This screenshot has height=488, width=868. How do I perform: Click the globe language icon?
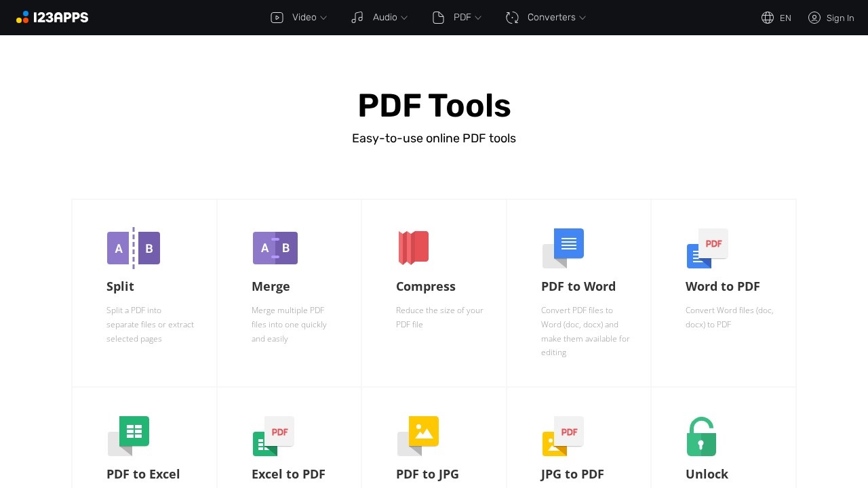point(768,18)
